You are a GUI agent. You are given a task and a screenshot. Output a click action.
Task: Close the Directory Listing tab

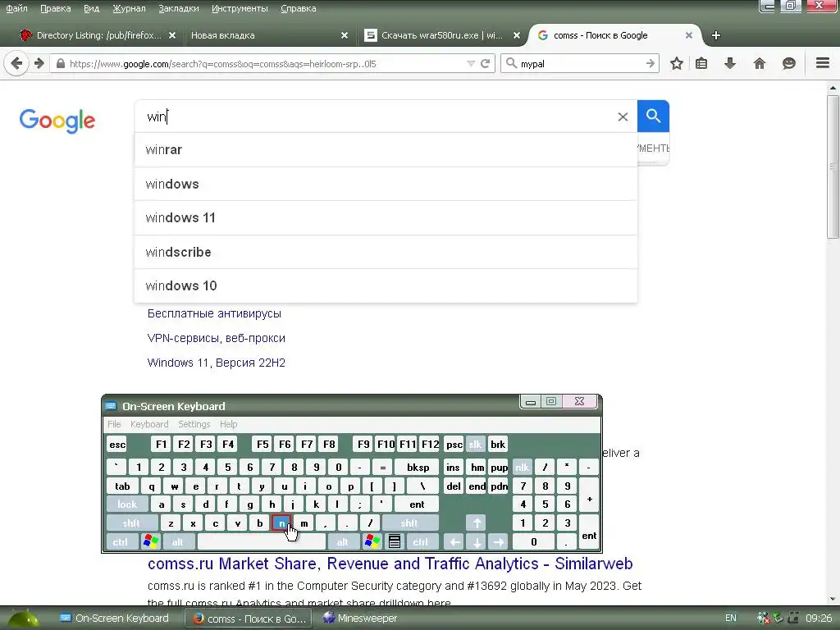[x=172, y=35]
